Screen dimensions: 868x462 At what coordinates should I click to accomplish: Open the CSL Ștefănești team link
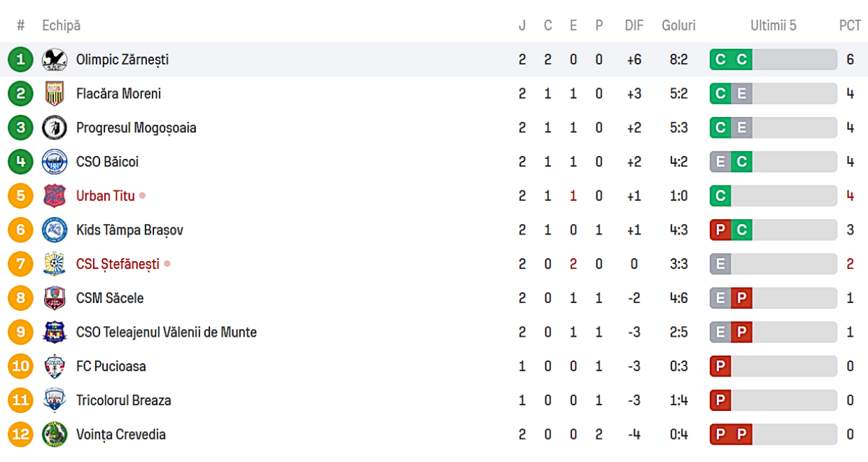click(x=118, y=264)
